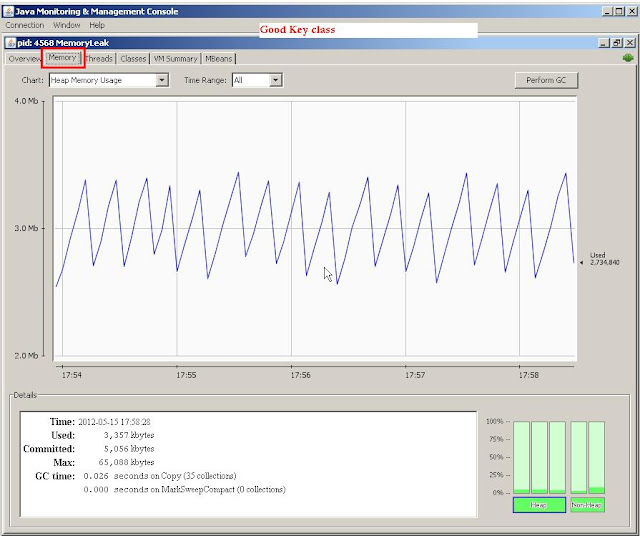Viewport: 640px width, 536px height.
Task: Minimize the Java Monitoring Console main window
Action: coord(608,11)
